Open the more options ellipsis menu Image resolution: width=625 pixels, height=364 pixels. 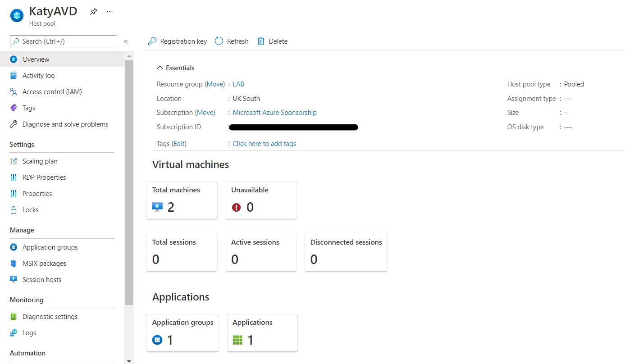109,11
